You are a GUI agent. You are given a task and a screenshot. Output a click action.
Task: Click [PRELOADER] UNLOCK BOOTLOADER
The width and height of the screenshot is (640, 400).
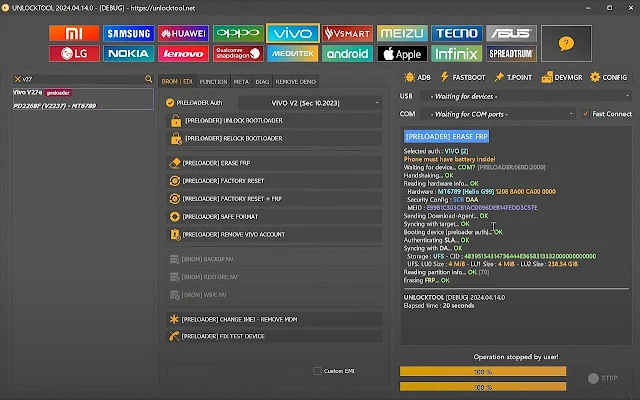[274, 120]
